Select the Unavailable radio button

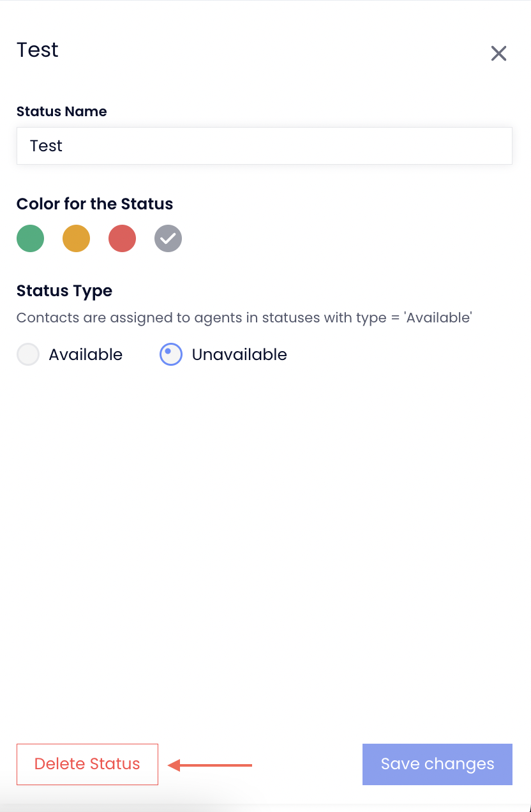[171, 354]
